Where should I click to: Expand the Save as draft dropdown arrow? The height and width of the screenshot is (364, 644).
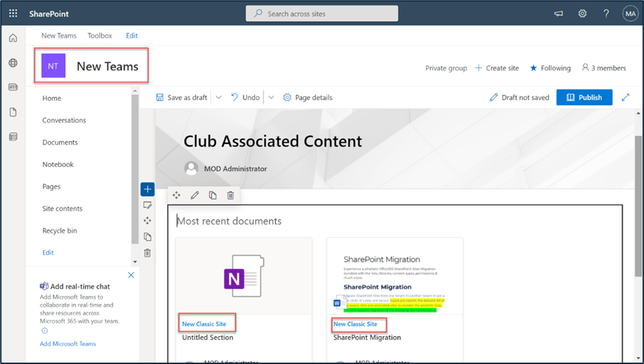[219, 97]
